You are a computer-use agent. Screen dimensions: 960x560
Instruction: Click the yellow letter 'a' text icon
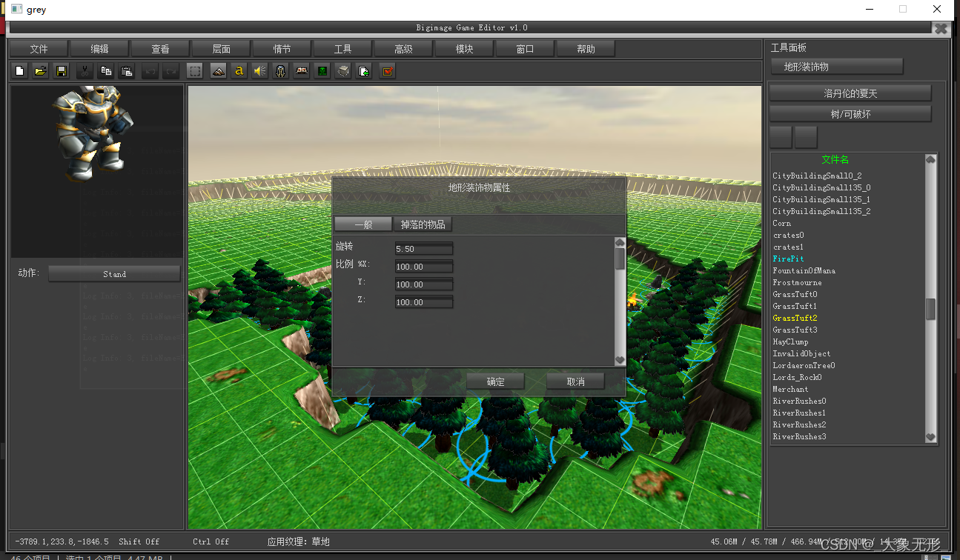239,71
